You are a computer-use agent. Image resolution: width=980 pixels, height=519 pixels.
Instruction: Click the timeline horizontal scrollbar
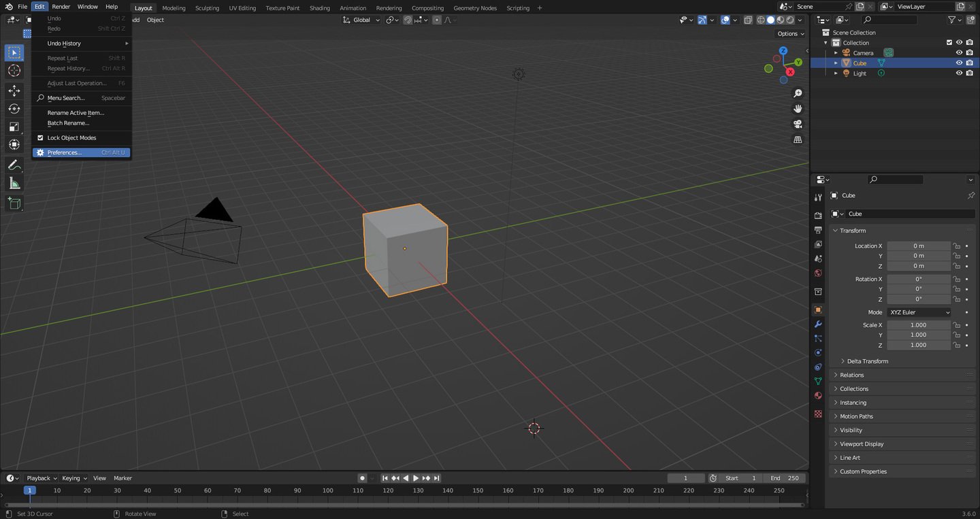click(x=404, y=505)
